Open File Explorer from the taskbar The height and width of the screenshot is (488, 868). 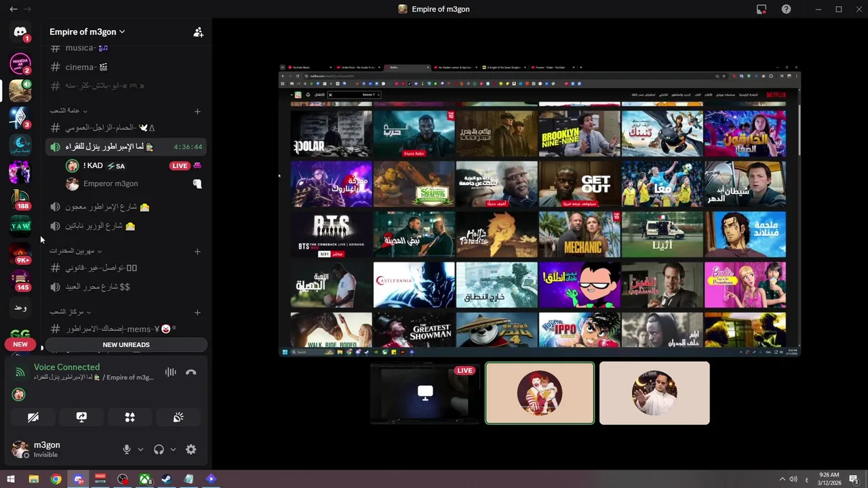(x=33, y=479)
